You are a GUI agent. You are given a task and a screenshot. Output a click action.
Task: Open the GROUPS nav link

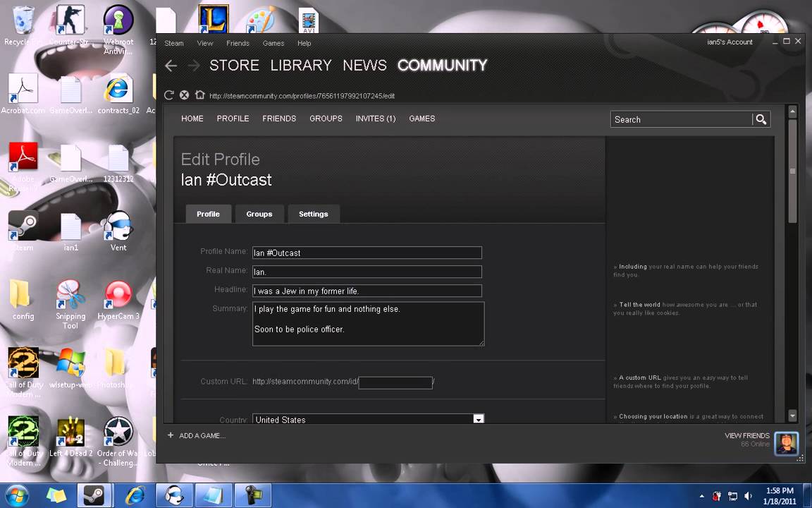326,119
